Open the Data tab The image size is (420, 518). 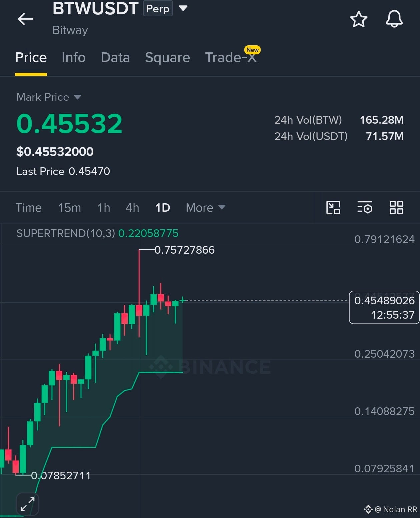[x=115, y=58]
